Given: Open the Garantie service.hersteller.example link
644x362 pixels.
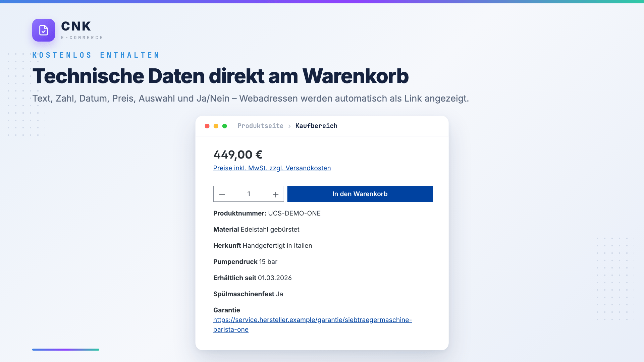Looking at the screenshot, I should [x=313, y=324].
